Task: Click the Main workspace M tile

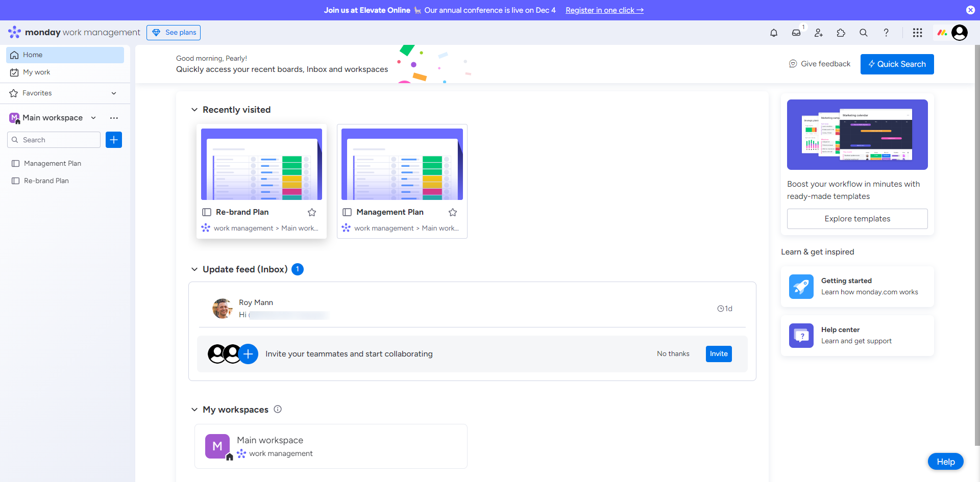Action: (x=217, y=446)
